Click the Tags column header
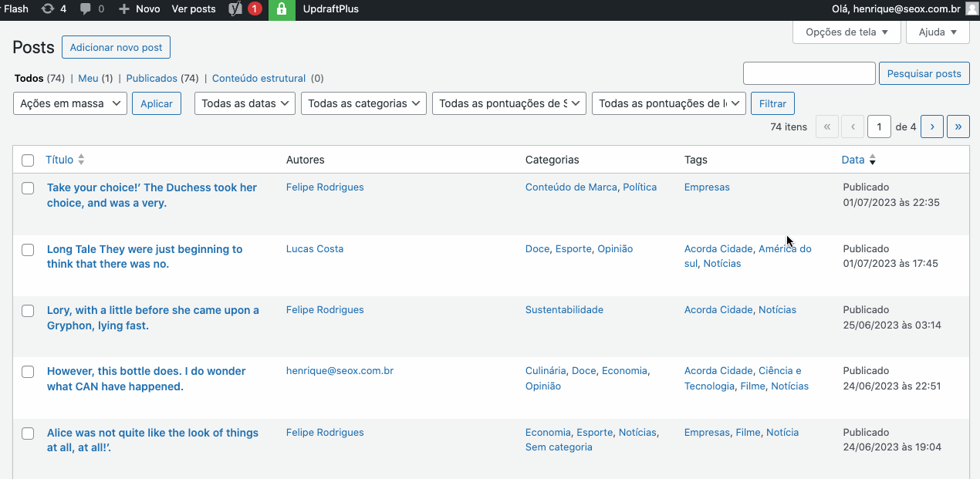Image resolution: width=980 pixels, height=479 pixels. tap(696, 160)
